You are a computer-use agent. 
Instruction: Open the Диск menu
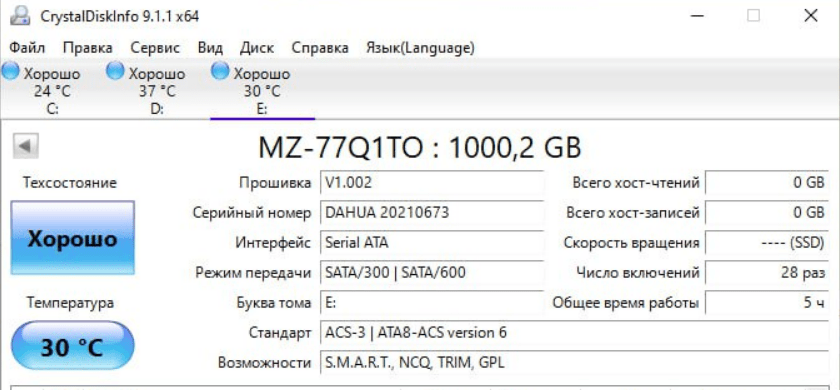click(x=257, y=48)
